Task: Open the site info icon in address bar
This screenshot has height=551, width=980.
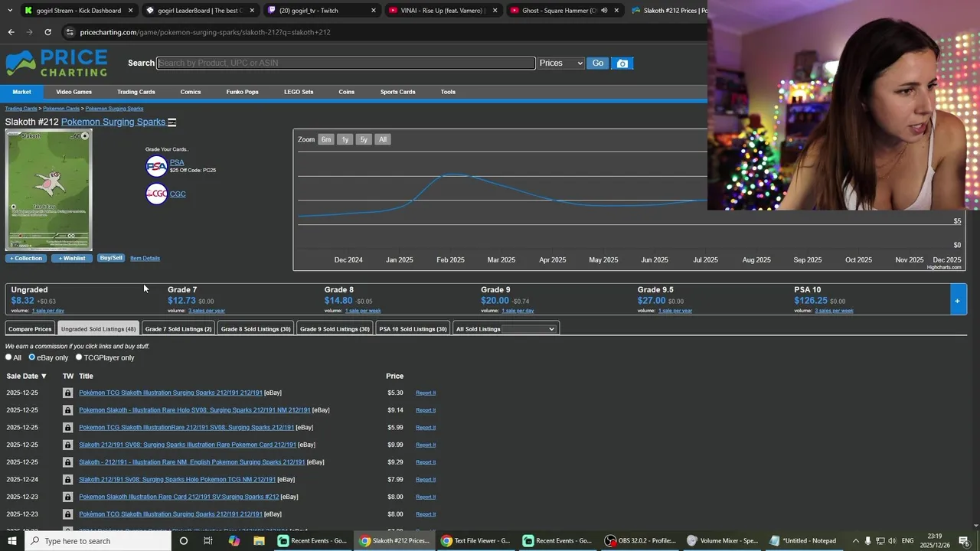Action: pos(70,32)
